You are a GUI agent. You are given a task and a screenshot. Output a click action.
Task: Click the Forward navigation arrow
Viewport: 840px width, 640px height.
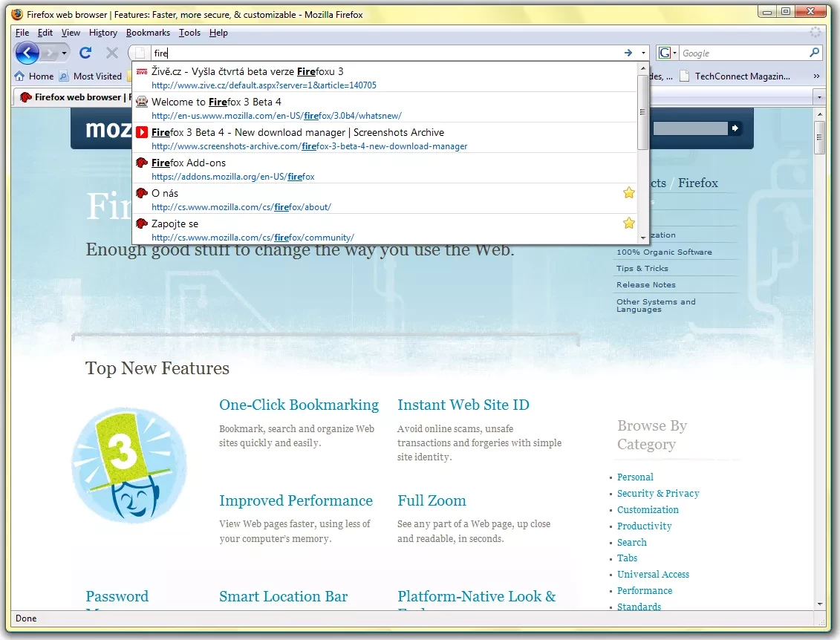tap(50, 53)
